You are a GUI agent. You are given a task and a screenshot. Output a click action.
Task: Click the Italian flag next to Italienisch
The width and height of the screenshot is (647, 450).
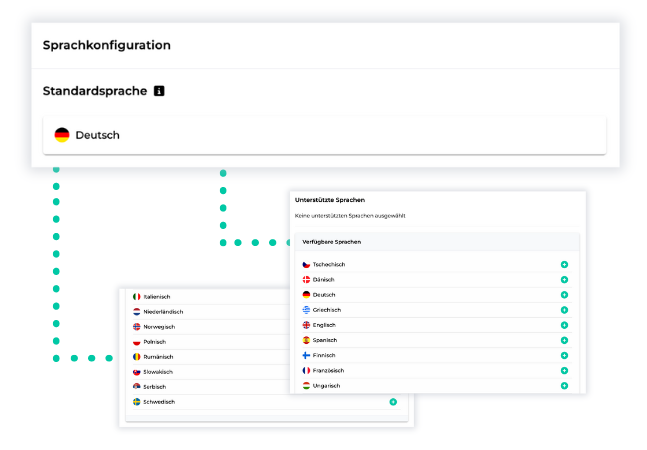tap(137, 297)
